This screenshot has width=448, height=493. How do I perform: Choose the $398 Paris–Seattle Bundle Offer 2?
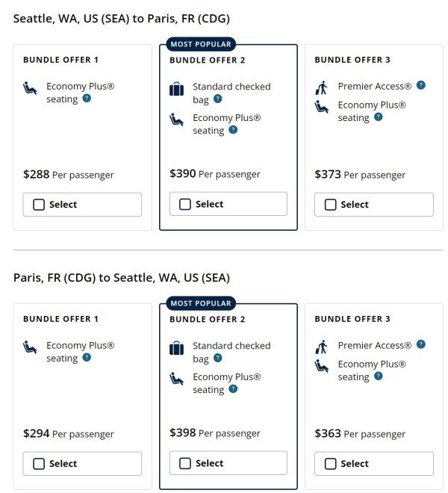pos(185,463)
